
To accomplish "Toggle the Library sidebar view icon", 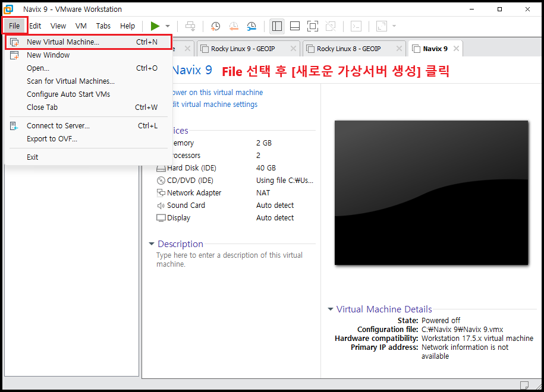I will (277, 26).
